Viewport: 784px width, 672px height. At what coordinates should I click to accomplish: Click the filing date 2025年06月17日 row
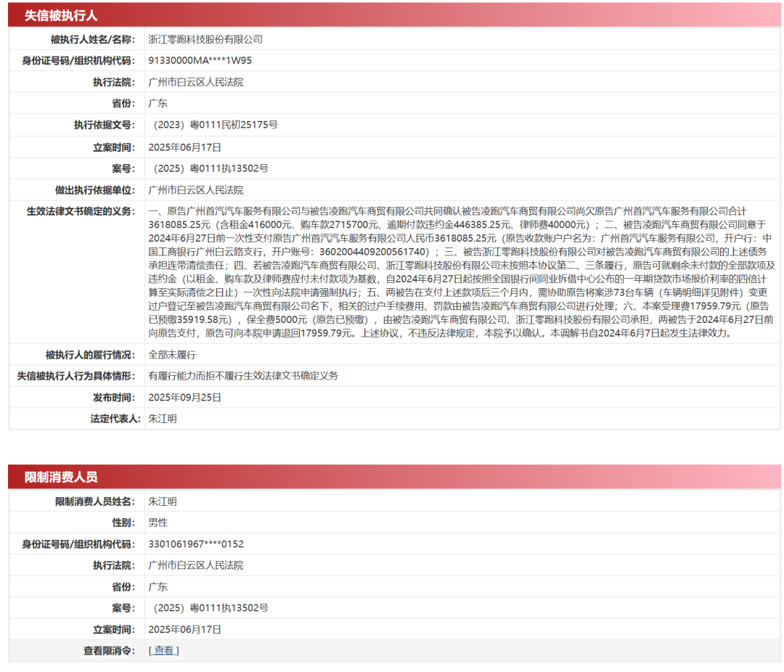coord(187,146)
